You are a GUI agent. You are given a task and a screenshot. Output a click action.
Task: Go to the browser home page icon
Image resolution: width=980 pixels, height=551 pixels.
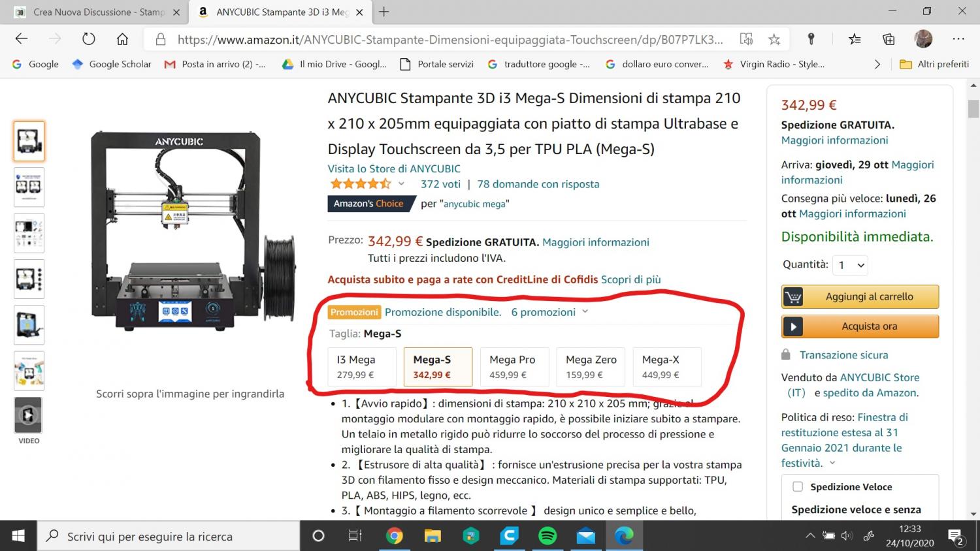coord(122,39)
